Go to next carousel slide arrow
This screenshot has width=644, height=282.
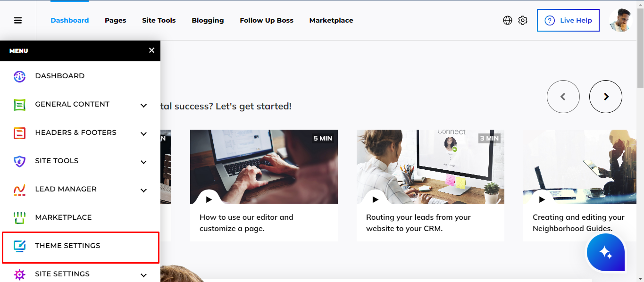pyautogui.click(x=606, y=97)
